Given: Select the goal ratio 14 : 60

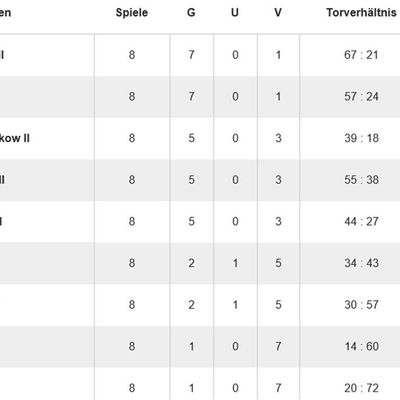Looking at the screenshot, I should click(x=361, y=346).
